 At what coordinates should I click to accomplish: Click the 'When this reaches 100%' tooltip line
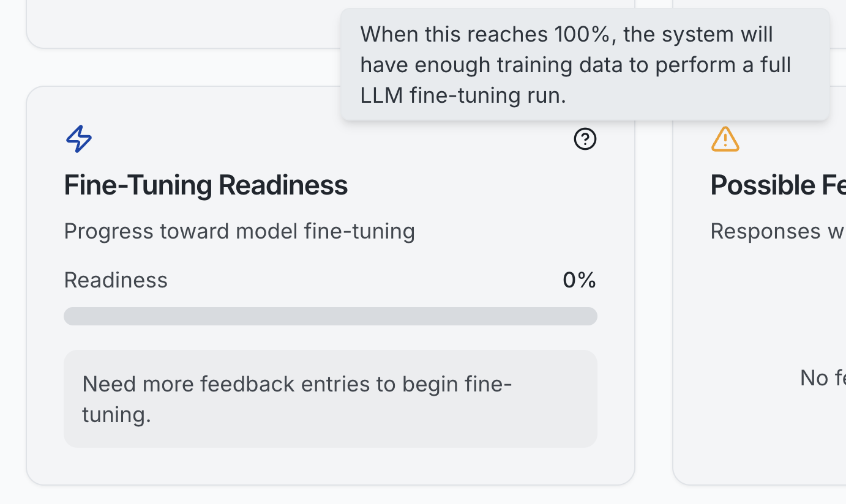pyautogui.click(x=566, y=34)
